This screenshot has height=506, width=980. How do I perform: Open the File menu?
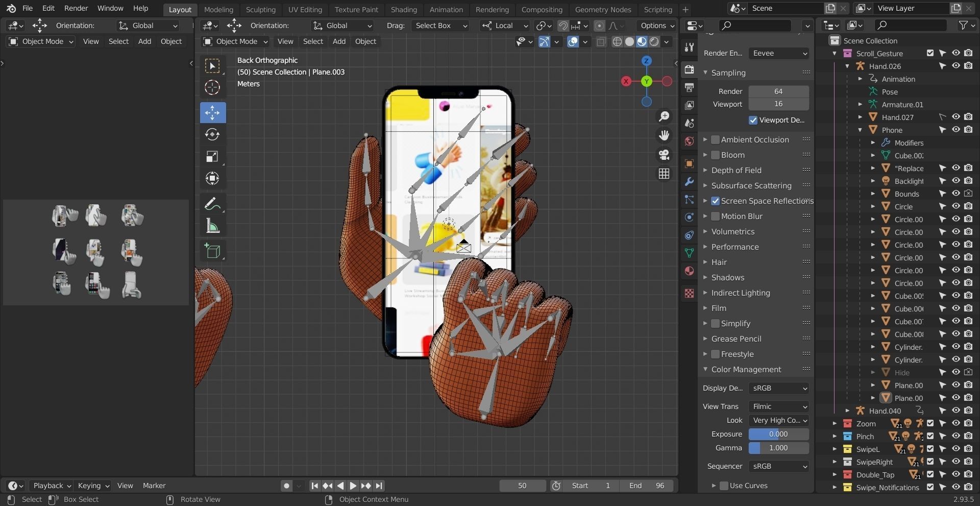[x=28, y=8]
